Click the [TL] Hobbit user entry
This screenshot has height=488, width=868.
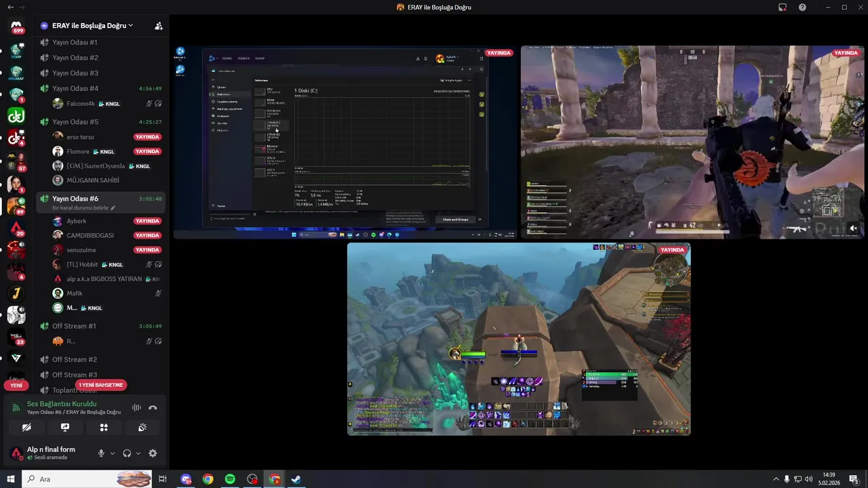click(107, 264)
